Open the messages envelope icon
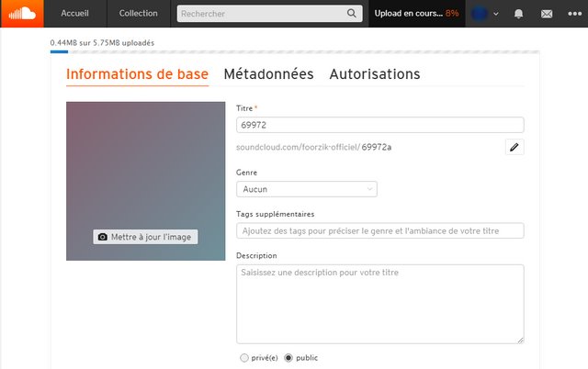 pos(547,14)
